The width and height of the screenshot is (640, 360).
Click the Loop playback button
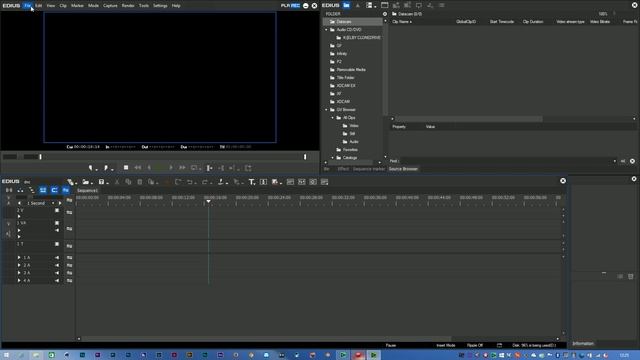pos(194,168)
